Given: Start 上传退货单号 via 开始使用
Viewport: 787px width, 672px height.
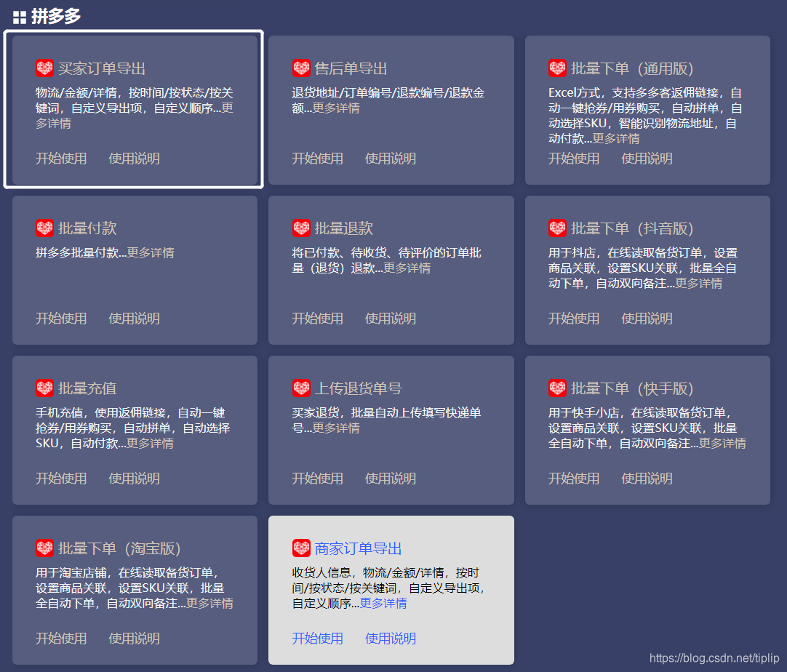Looking at the screenshot, I should (x=318, y=479).
